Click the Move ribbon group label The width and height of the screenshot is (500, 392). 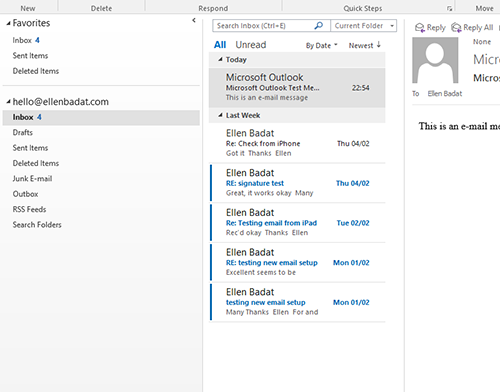[484, 8]
